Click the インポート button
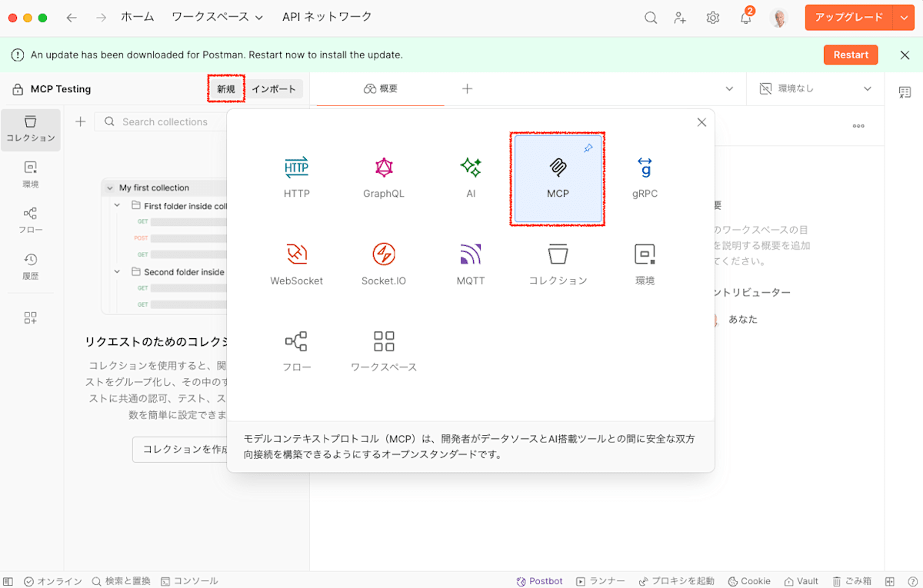 point(274,89)
